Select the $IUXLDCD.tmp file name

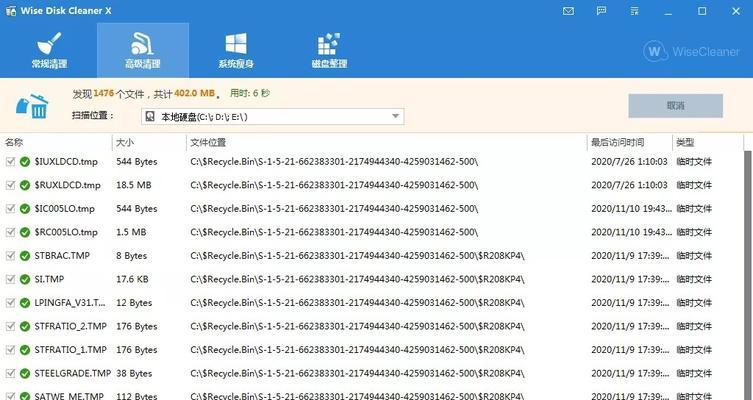coord(66,162)
